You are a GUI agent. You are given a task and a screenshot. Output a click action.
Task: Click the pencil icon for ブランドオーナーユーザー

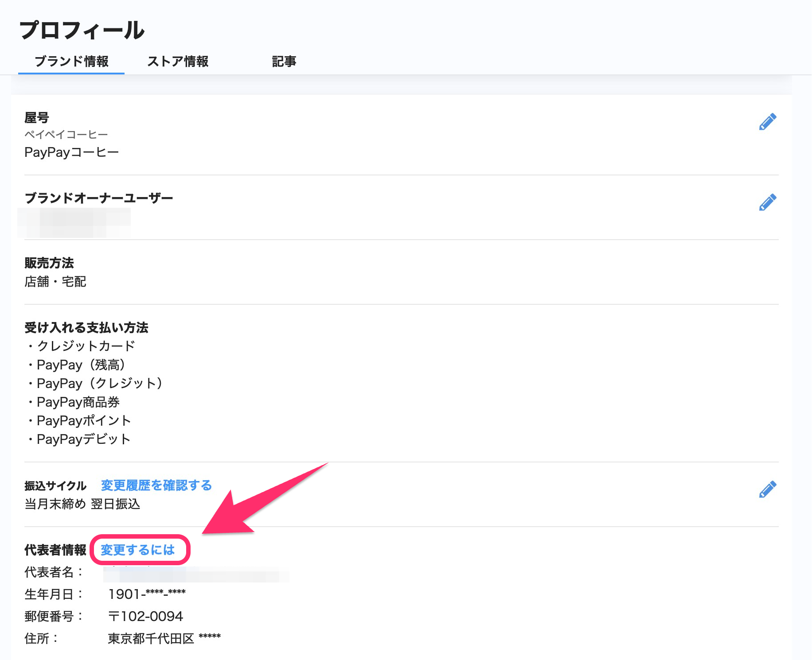pos(767,202)
